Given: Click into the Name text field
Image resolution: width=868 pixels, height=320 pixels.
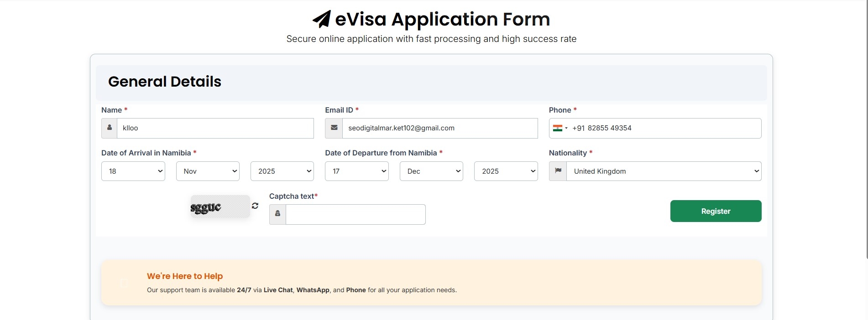Looking at the screenshot, I should click(x=215, y=128).
